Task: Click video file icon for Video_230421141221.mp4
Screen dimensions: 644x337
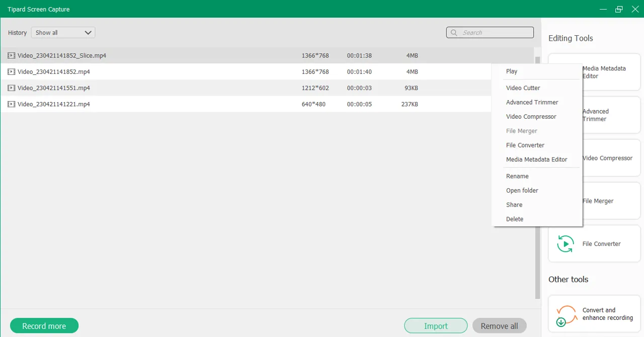Action: coord(11,104)
